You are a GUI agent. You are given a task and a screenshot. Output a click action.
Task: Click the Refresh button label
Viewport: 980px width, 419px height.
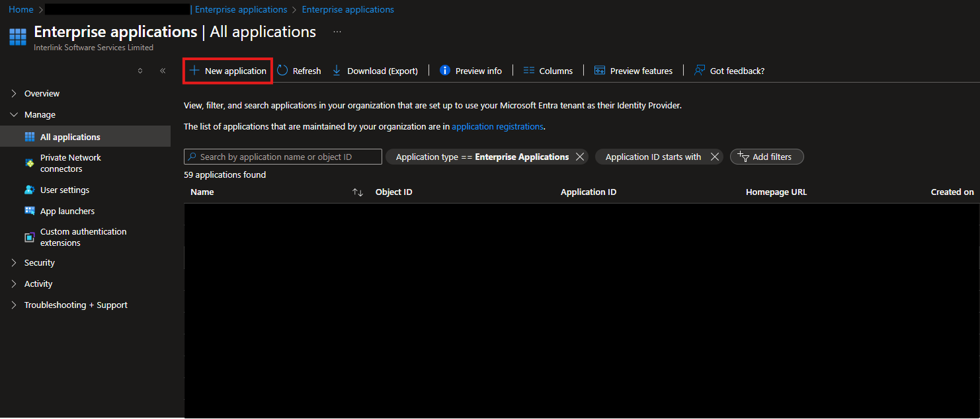point(307,71)
